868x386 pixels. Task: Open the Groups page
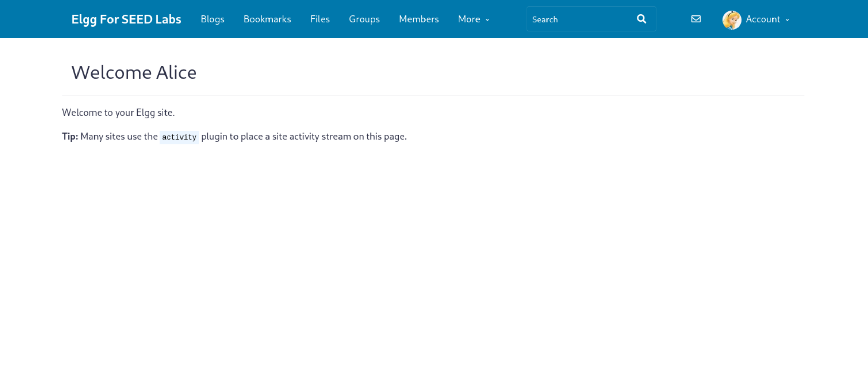point(364,19)
